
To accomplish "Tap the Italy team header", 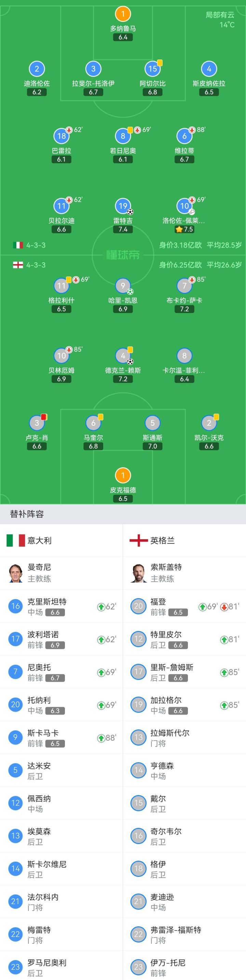I will (39, 541).
